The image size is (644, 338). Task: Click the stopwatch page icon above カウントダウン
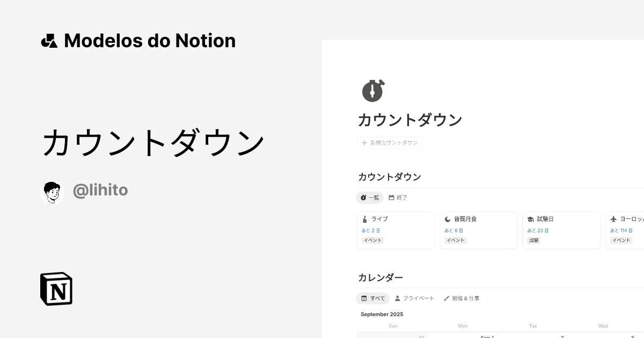[373, 91]
